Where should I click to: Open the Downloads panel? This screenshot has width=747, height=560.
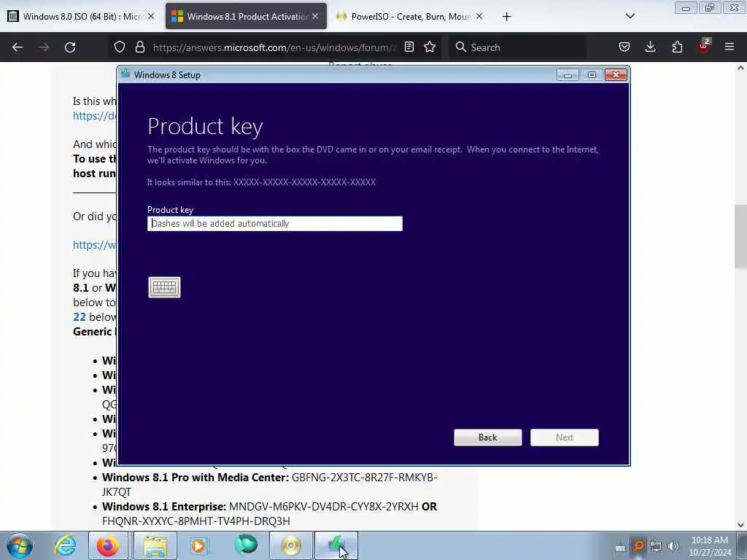pos(650,47)
